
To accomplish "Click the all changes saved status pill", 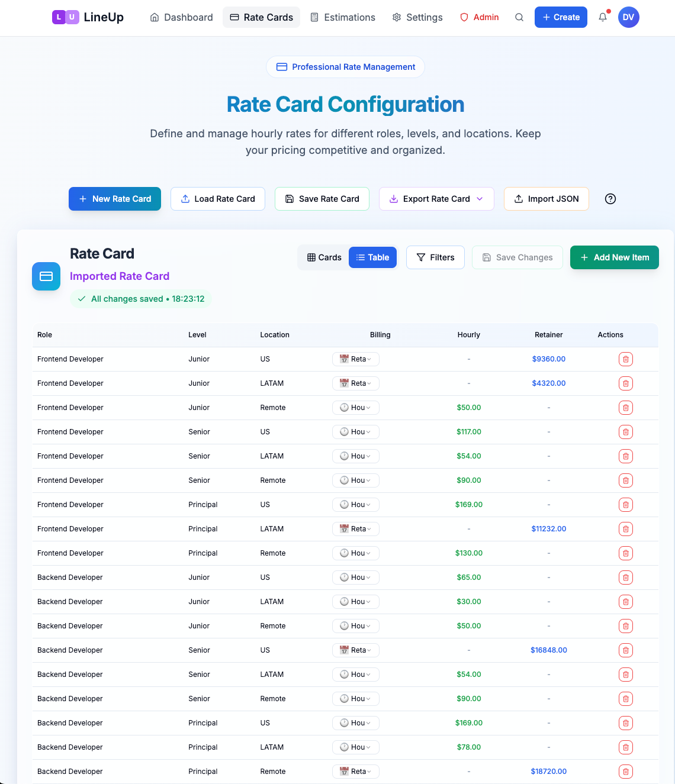I will (141, 299).
